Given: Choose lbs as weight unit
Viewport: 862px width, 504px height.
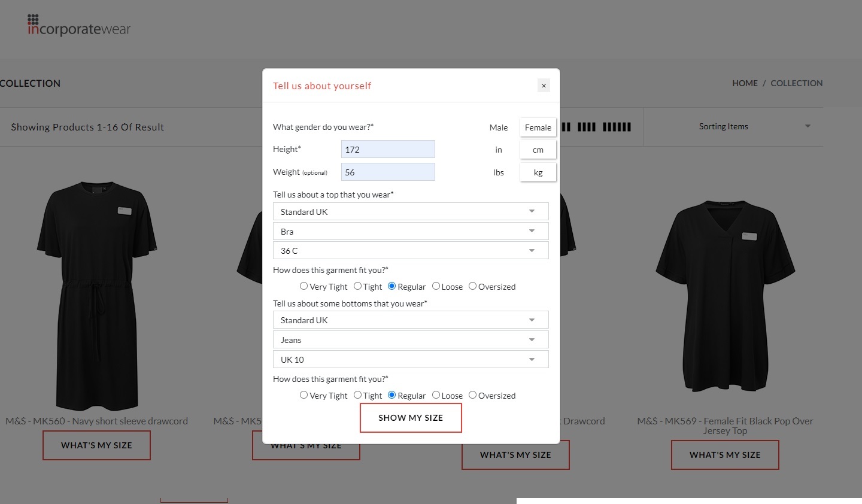Looking at the screenshot, I should click(498, 172).
